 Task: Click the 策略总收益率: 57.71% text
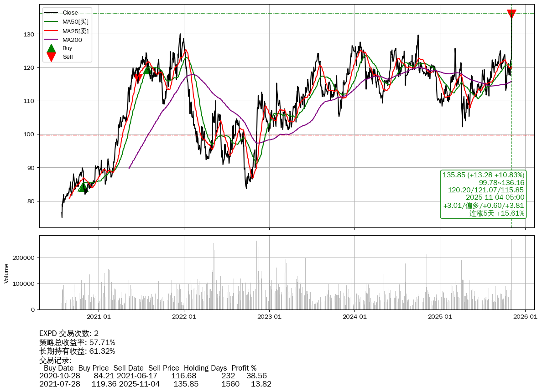tap(77, 342)
